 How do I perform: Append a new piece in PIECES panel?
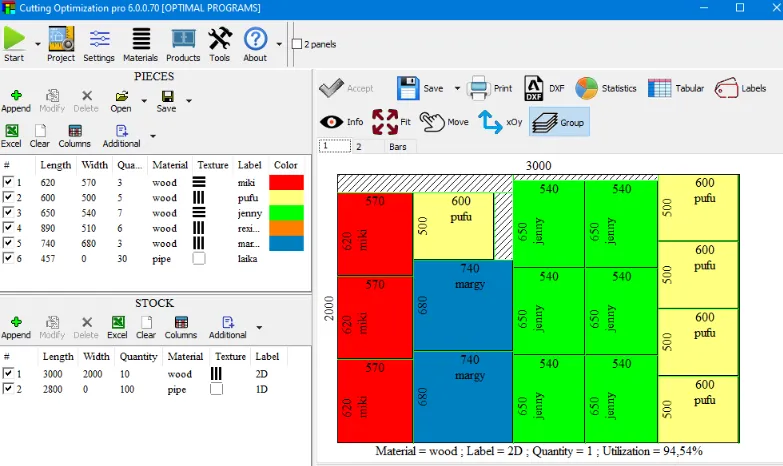point(16,100)
